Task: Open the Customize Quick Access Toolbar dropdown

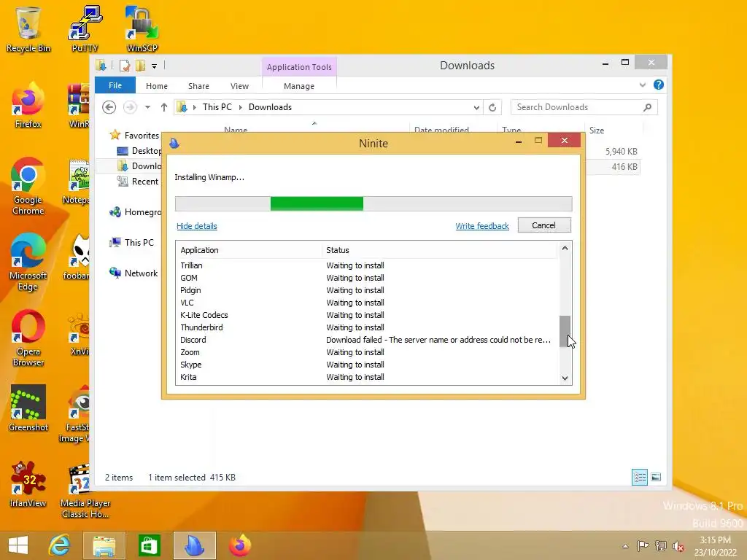Action: pyautogui.click(x=155, y=66)
